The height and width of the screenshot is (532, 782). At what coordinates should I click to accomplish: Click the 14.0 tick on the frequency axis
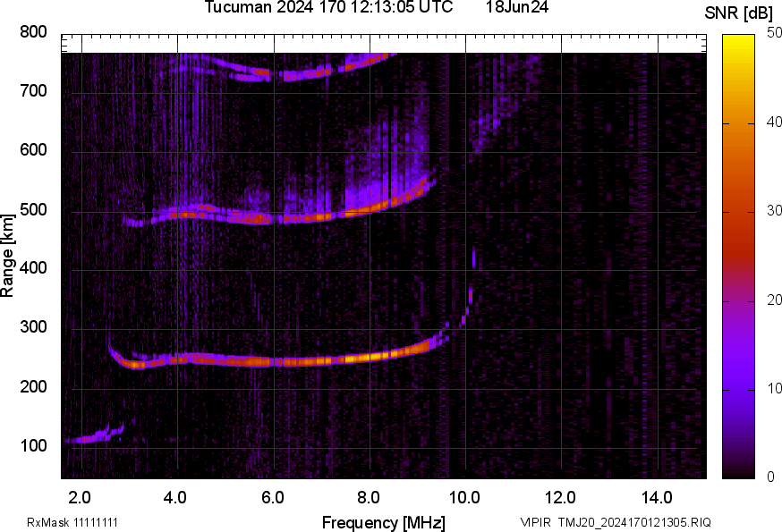[657, 497]
